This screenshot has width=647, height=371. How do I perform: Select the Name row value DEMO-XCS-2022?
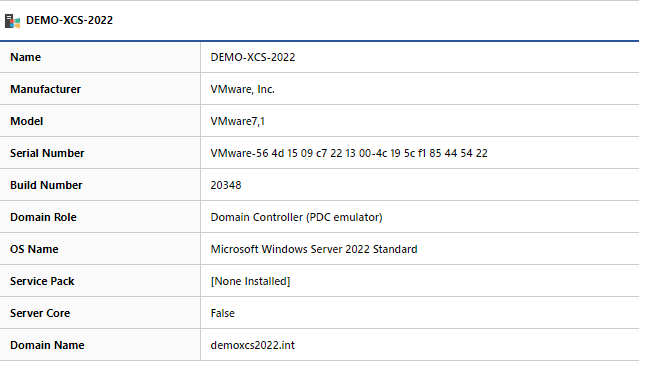(253, 57)
